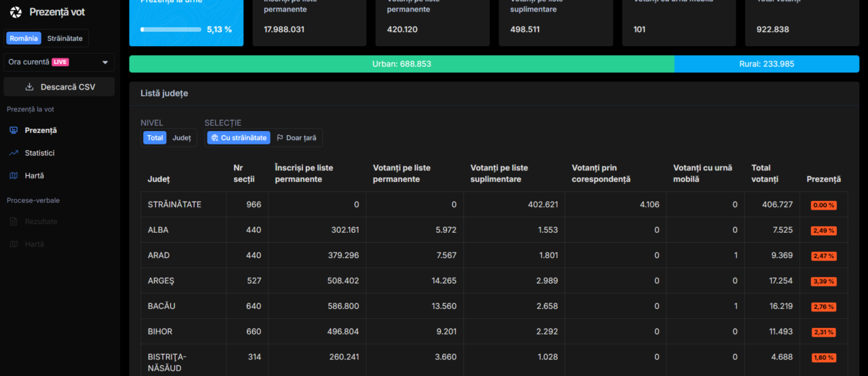
Task: Click the download icon on Descarcă CSV
Action: coord(29,87)
